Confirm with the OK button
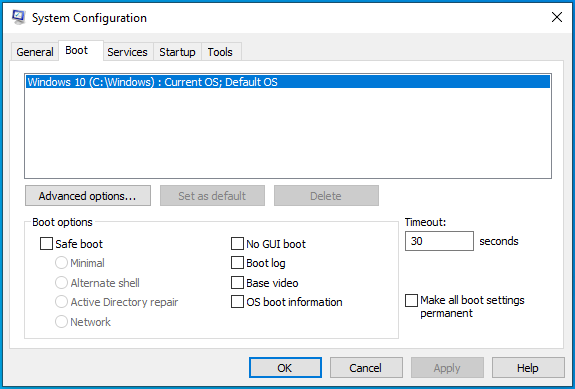Image resolution: width=575 pixels, height=389 pixels. 285,368
